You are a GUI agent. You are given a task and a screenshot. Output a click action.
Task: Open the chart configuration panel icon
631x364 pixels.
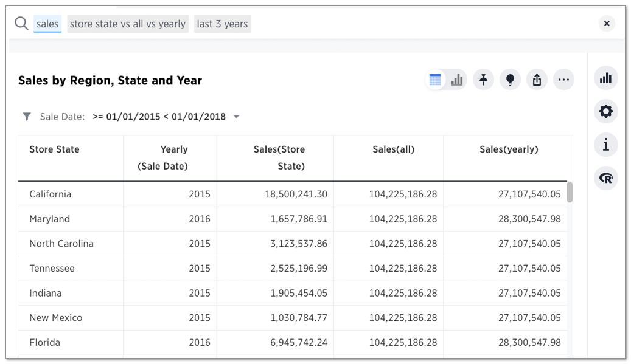pyautogui.click(x=605, y=78)
